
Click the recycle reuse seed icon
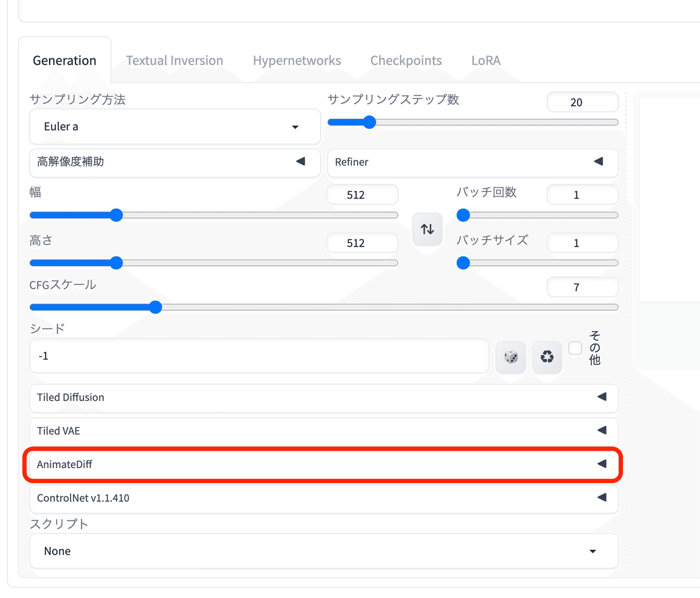point(547,357)
